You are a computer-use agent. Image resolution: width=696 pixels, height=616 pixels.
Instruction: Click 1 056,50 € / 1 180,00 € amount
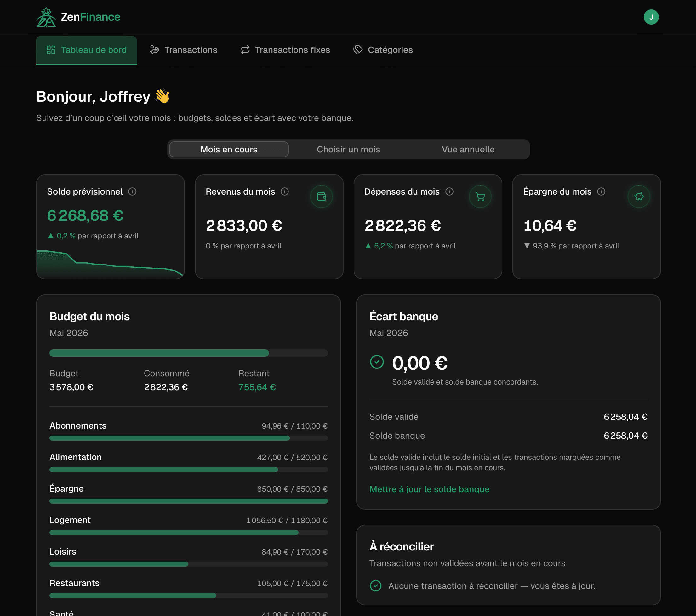pyautogui.click(x=287, y=520)
